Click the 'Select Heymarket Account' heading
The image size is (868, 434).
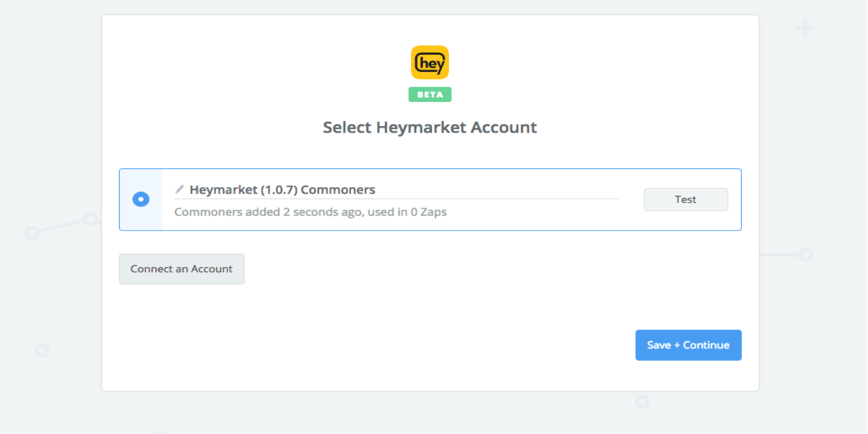430,127
